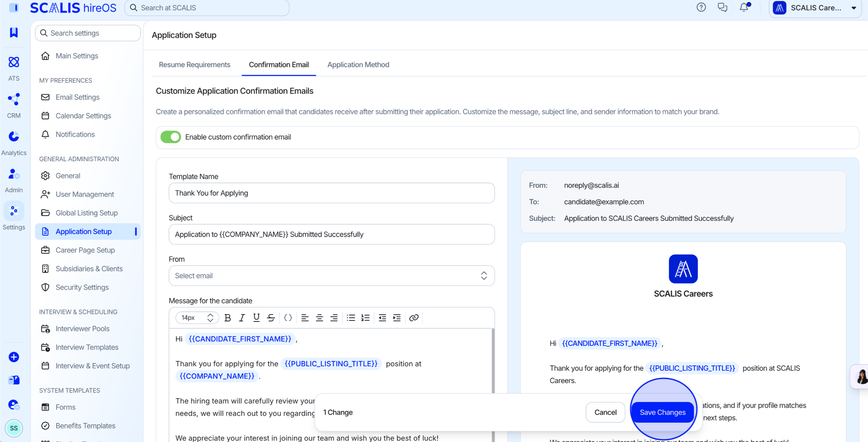This screenshot has width=868, height=442.
Task: Open the Analytics module icon
Action: click(x=14, y=137)
